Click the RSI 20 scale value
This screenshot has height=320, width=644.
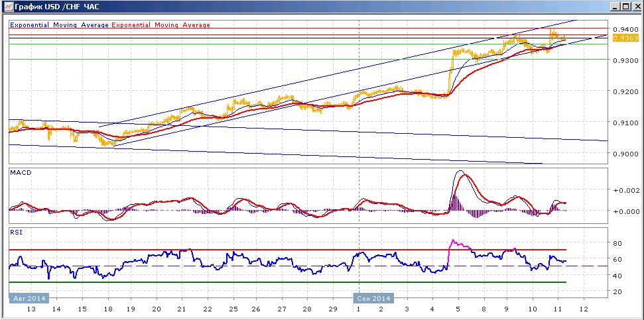click(x=617, y=292)
